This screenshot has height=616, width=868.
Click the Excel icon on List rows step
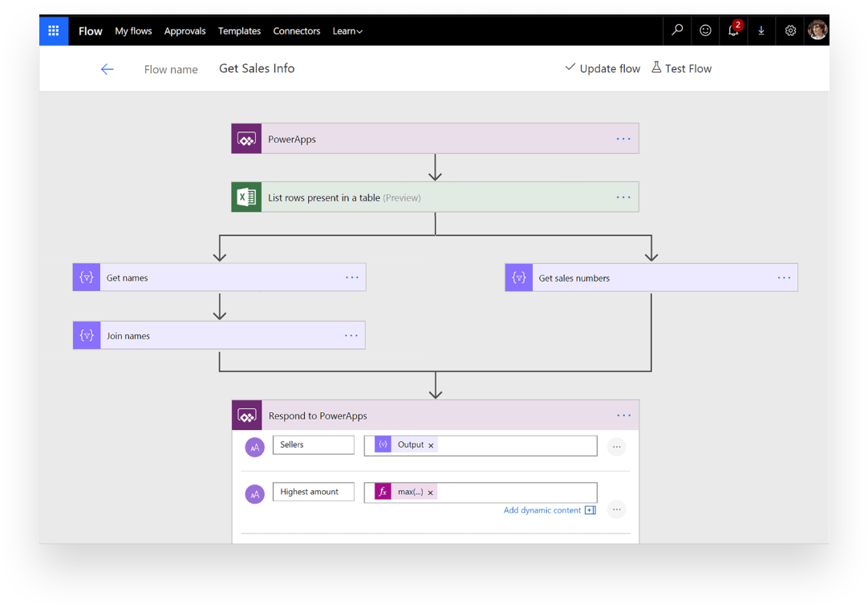click(246, 197)
